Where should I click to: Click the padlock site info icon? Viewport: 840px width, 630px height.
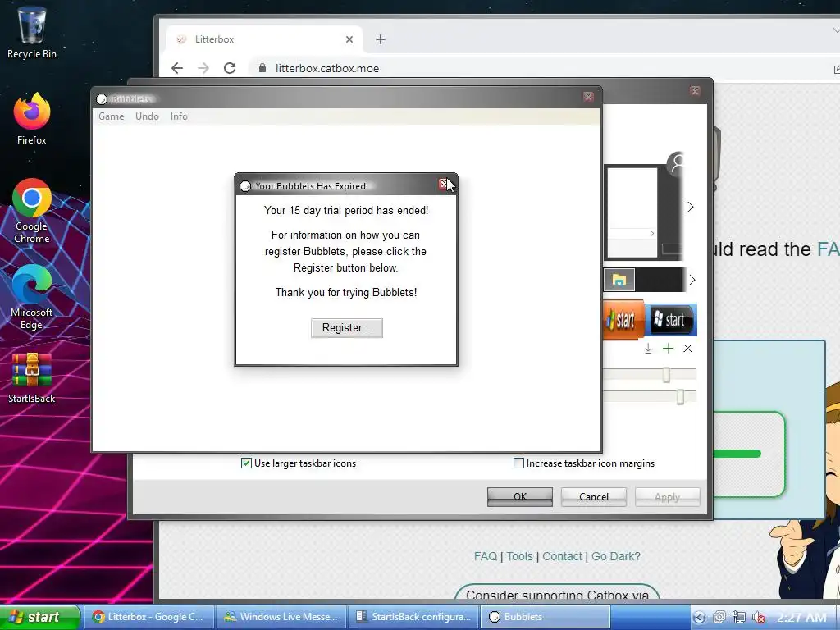(x=262, y=68)
